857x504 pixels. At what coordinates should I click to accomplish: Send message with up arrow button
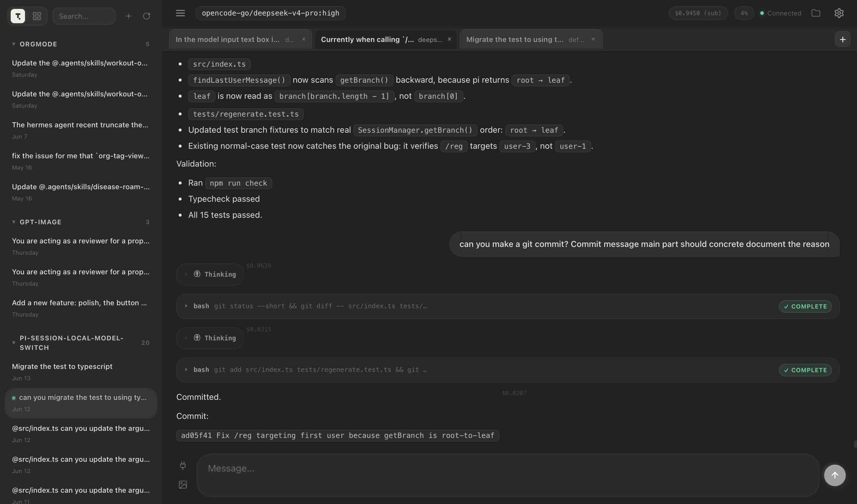(x=835, y=475)
